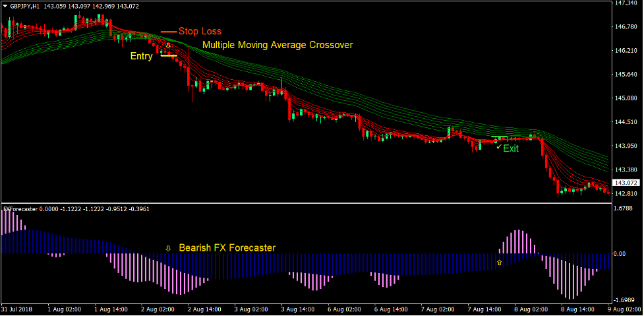Screen dimensions: 644x316
Task: Click the '3 Aug 02:00' time axis label
Action: click(x=251, y=309)
